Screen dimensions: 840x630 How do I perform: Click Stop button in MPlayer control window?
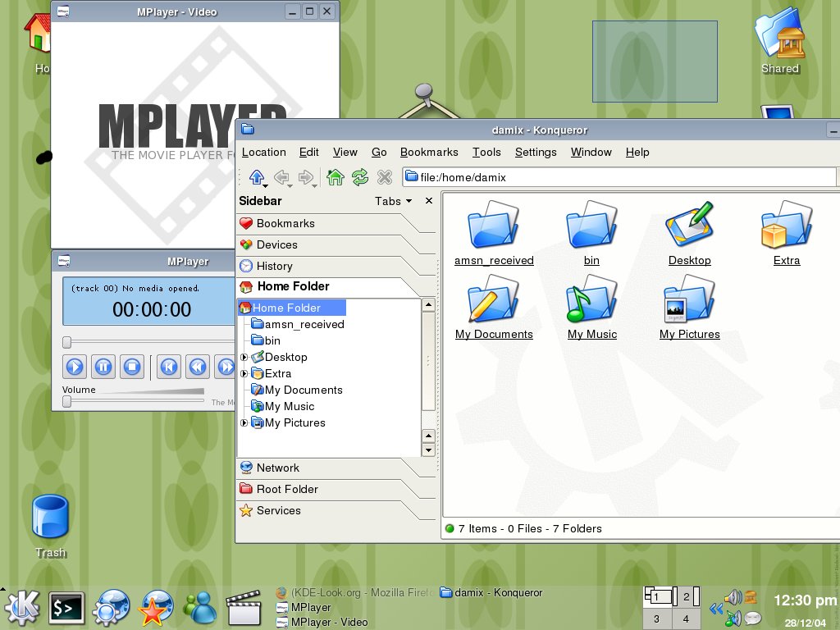(132, 367)
